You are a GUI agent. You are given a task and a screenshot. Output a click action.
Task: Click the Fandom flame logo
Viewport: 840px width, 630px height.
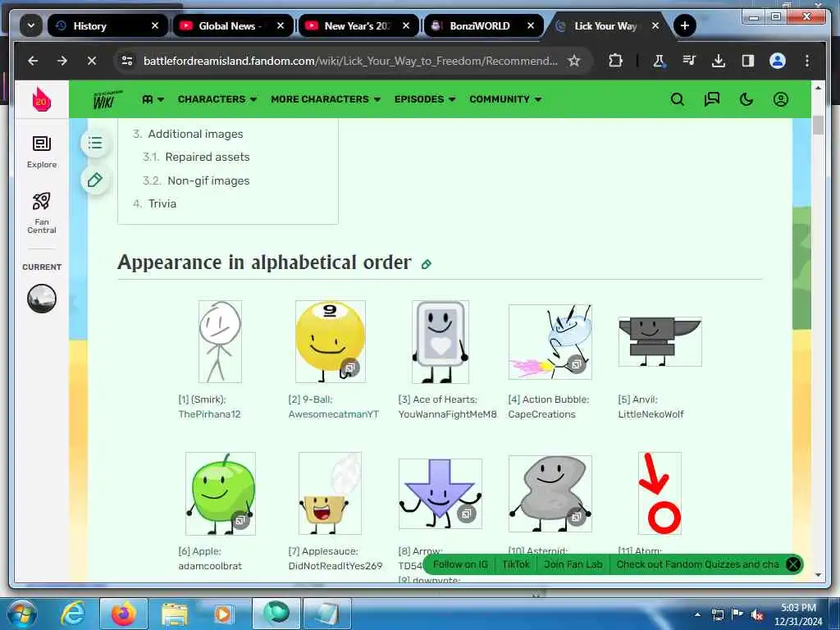(x=41, y=99)
